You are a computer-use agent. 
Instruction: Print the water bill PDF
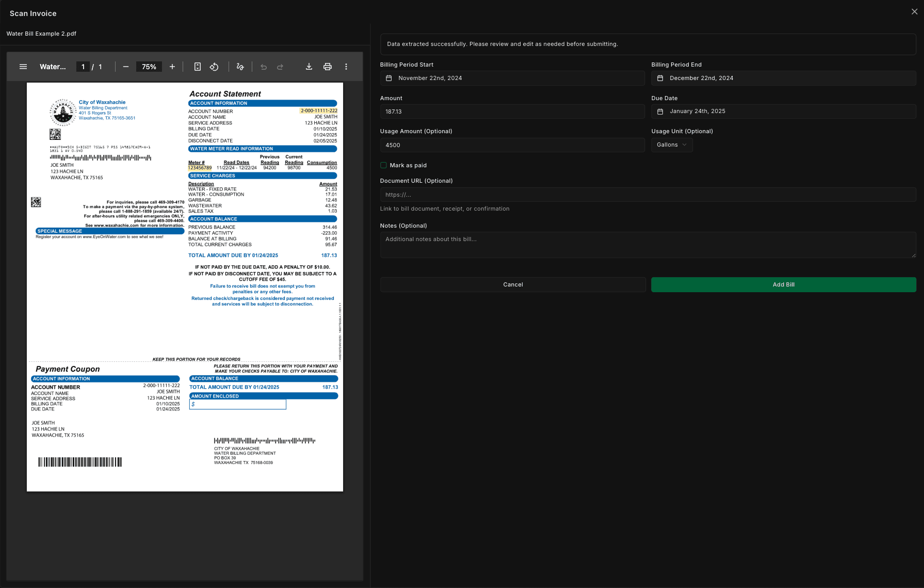tap(328, 67)
